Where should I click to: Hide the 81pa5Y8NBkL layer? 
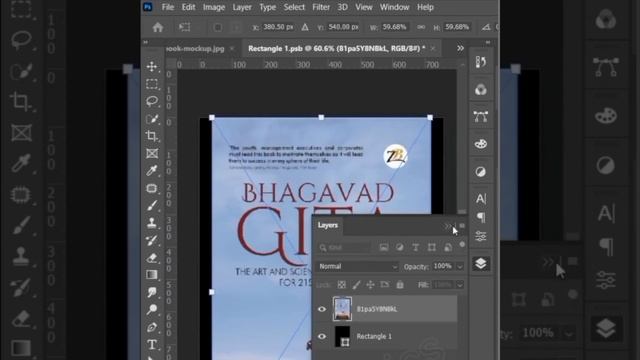[x=322, y=309]
